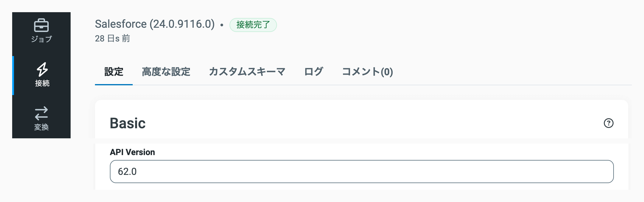Open the 変換 arrows icon in sidebar
Screen dimensions: 644x202
(x=41, y=113)
